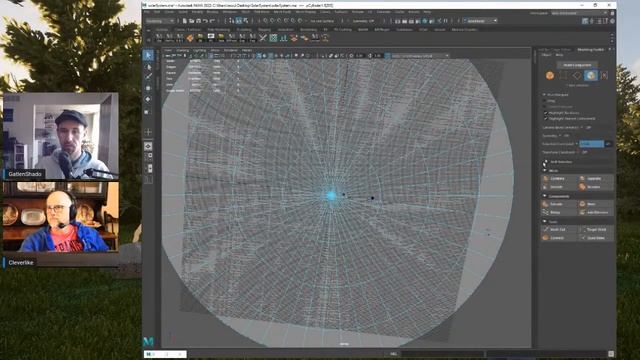Activate the Rotate tool in toolbox

148,99
